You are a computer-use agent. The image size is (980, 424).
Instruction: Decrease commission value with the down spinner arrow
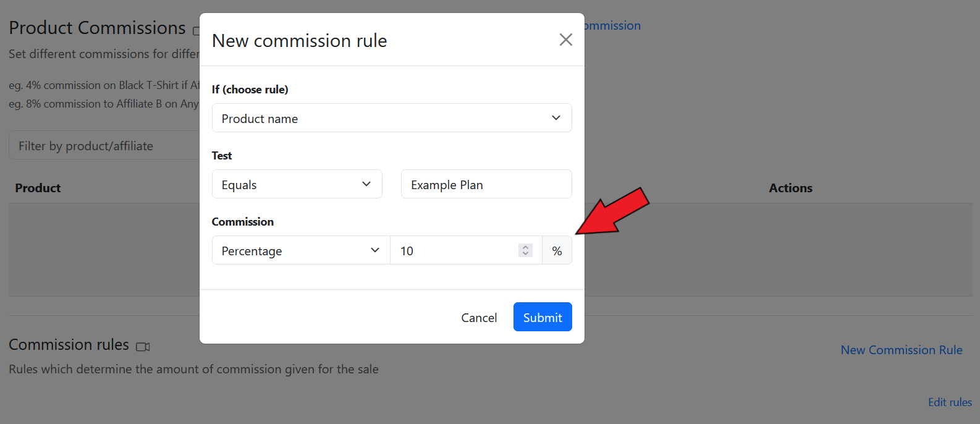click(x=525, y=253)
